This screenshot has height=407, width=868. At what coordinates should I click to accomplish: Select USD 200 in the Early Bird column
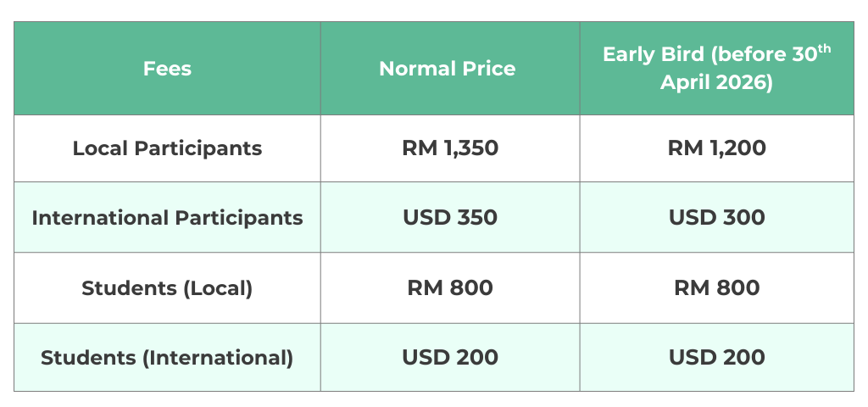716,357
